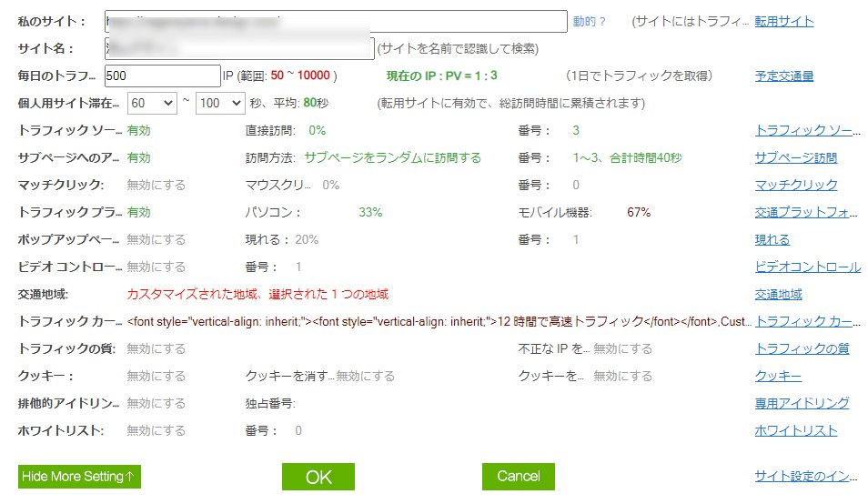
Task: Click the daily traffic IP field showing 500
Action: coord(162,76)
